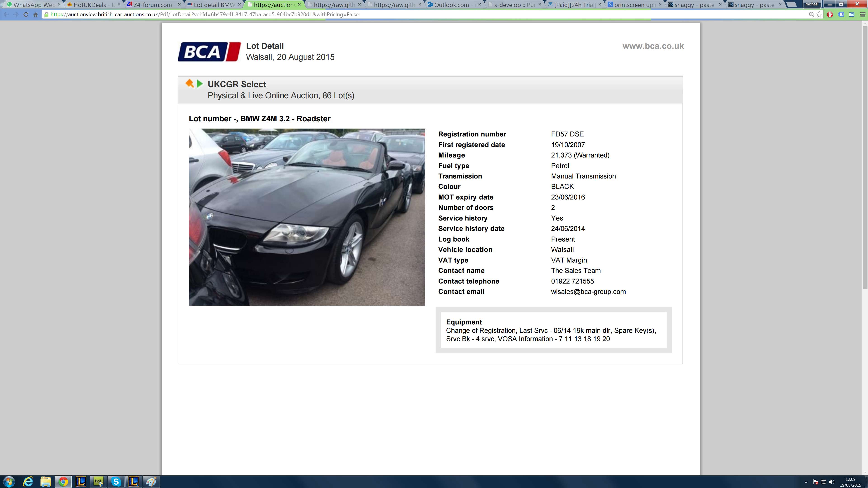Click the contact email wlsales@bca-group.com
This screenshot has width=868, height=488.
tap(588, 292)
